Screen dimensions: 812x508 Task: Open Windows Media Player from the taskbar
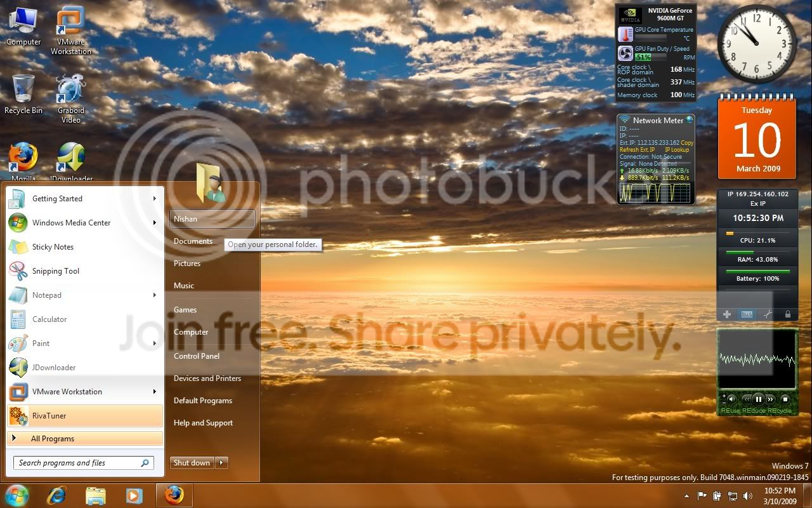click(x=134, y=495)
